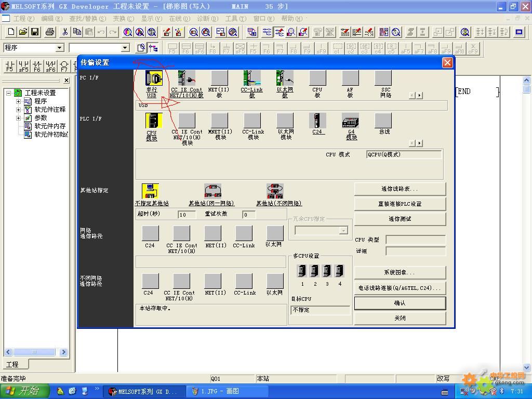Screen dimensions: 532x399
Task: Open the 在线(O) menu
Action: point(179,19)
